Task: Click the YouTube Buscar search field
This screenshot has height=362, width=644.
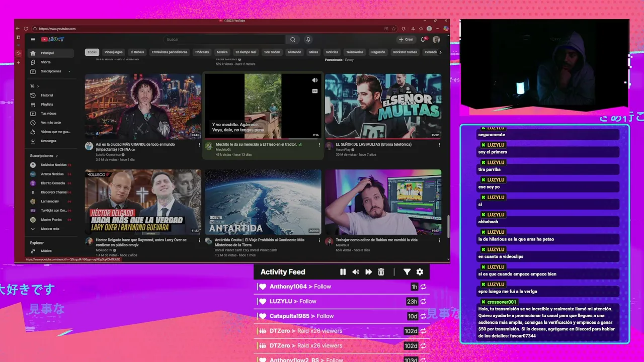Action: click(225, 39)
